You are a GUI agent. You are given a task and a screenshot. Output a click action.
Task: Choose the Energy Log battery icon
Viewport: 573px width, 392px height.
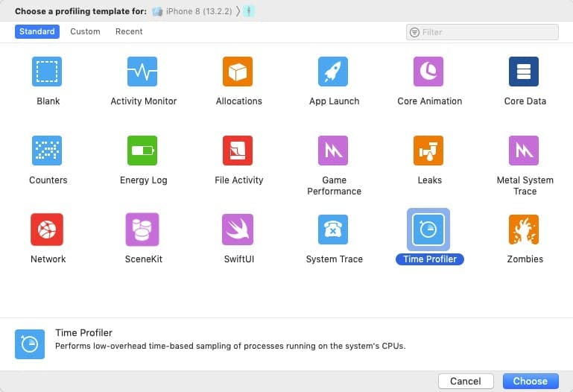click(x=142, y=150)
